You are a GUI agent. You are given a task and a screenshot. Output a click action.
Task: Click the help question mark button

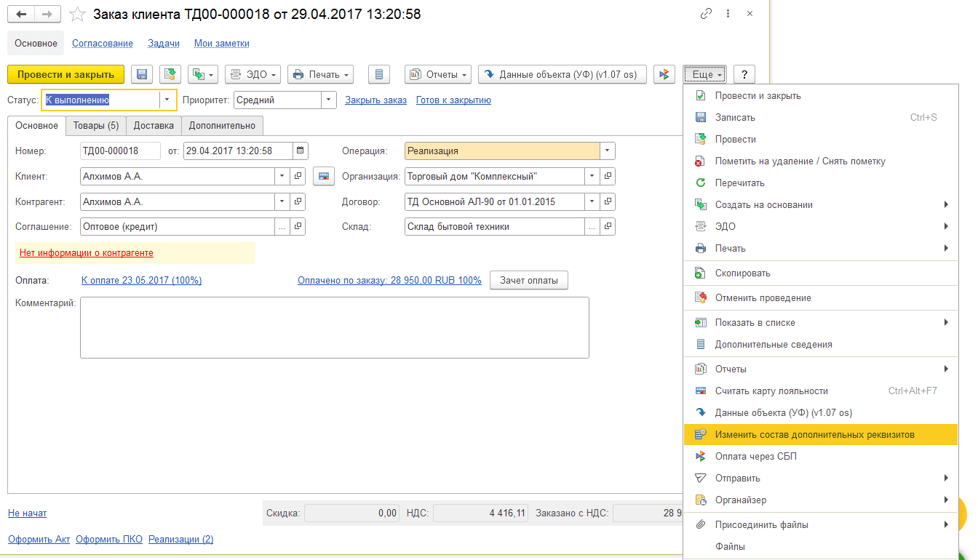coord(744,74)
